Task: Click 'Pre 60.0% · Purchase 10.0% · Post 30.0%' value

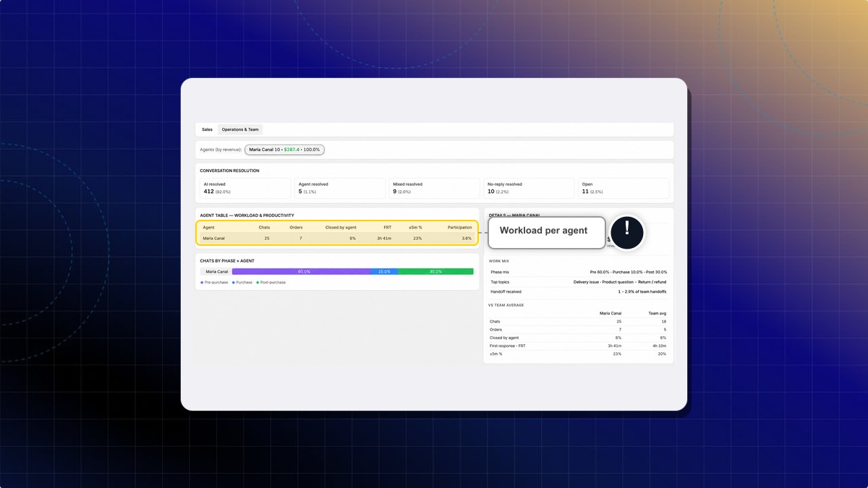Action: pos(628,272)
